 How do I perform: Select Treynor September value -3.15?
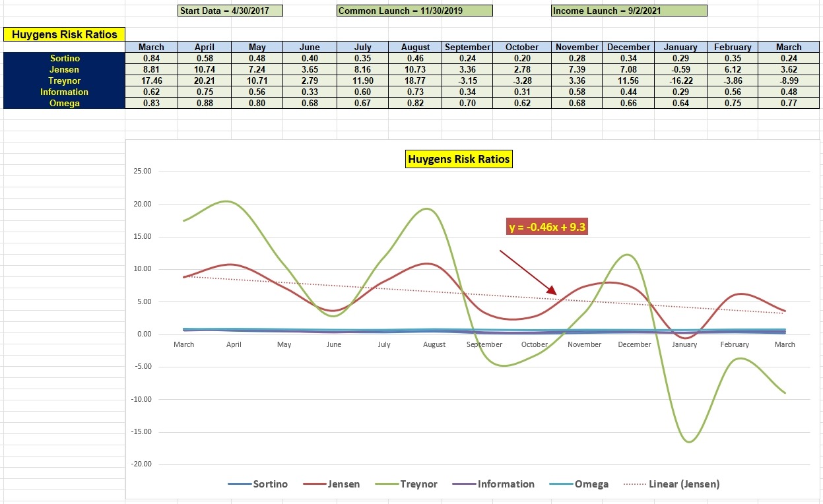467,80
